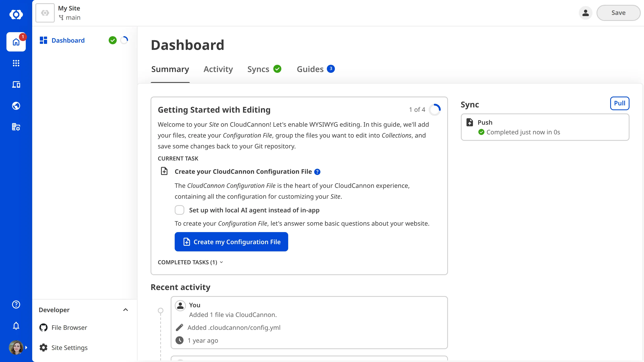Screen dimensions: 644x362
Task: Open the Push sync entry
Action: click(545, 127)
